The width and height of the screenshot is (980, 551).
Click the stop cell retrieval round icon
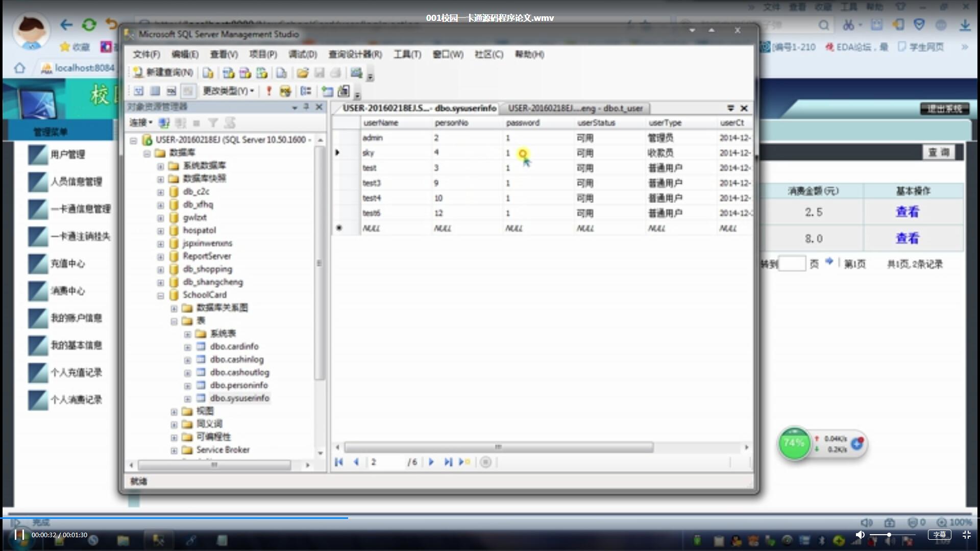point(485,462)
